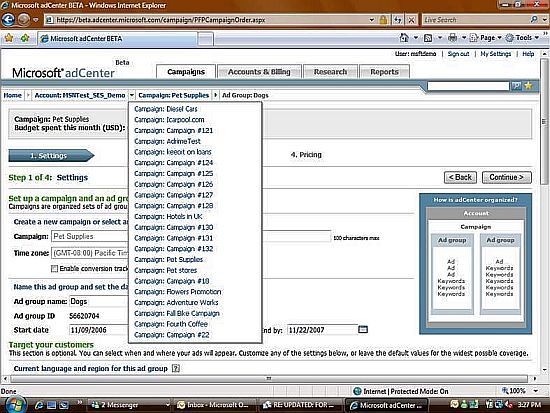Click the RSS Feeds toolbar icon
The width and height of the screenshot is (550, 413).
(x=428, y=38)
